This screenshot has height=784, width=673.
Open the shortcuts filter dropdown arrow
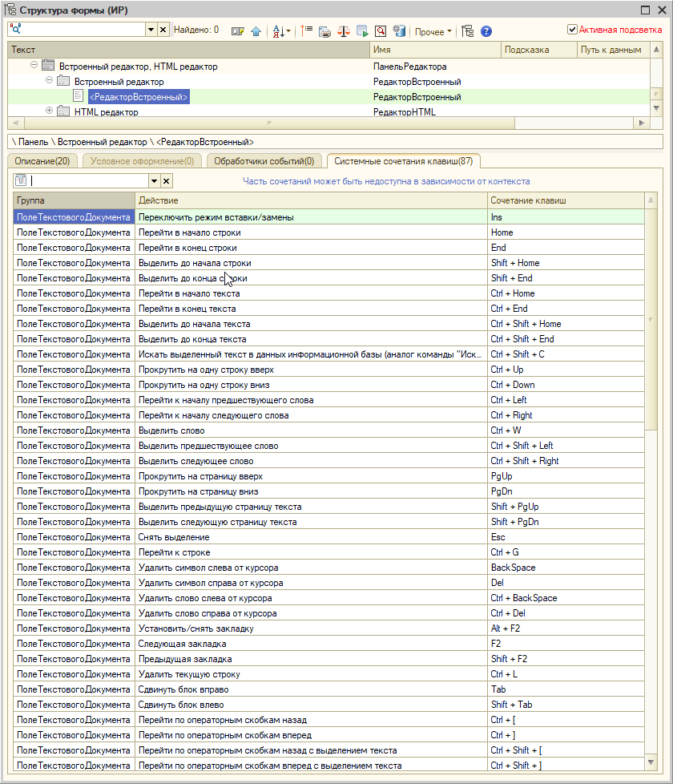tap(155, 181)
